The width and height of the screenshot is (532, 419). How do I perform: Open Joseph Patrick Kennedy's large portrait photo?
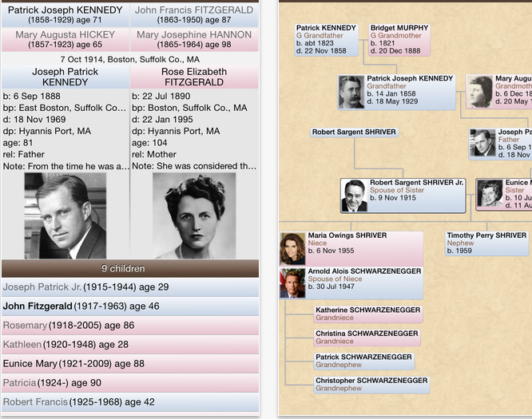[66, 216]
